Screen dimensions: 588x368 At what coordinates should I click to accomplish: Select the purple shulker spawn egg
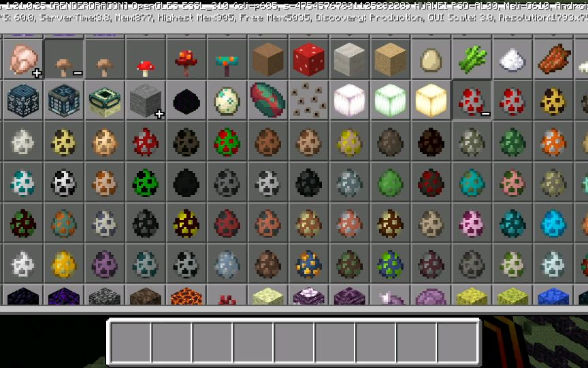click(105, 264)
